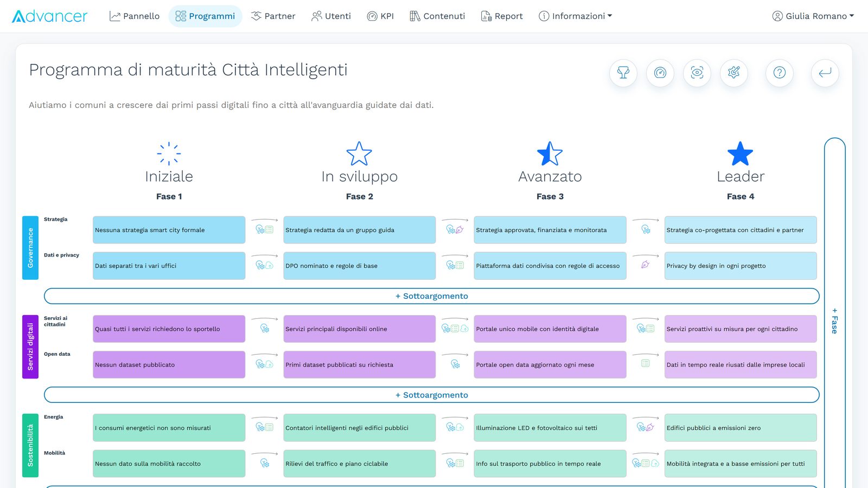Go to the Pannello tab

pos(135,16)
